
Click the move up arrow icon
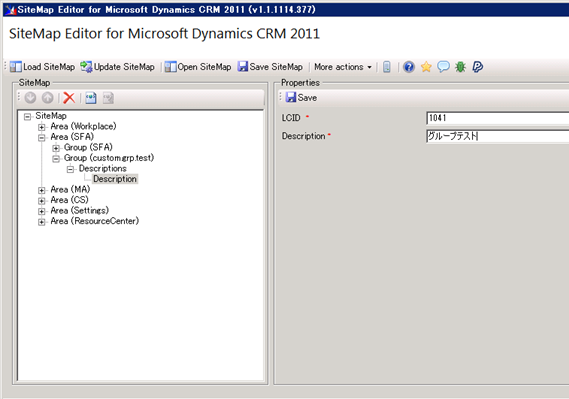click(48, 98)
